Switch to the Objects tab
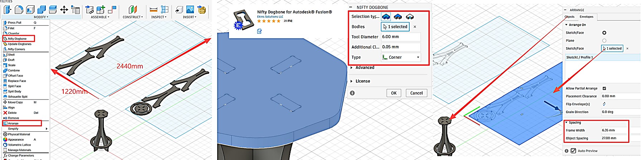The width and height of the screenshot is (644, 160). coord(570,17)
